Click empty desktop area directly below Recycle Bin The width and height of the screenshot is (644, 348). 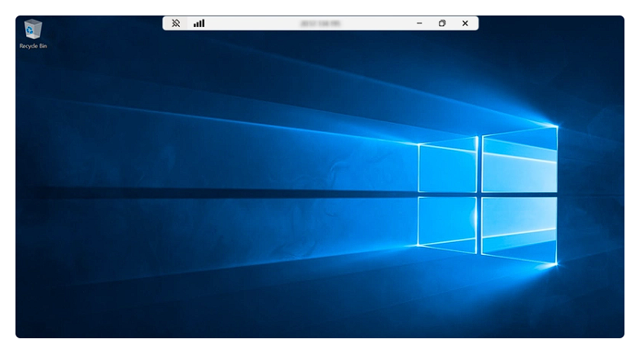pos(33,90)
